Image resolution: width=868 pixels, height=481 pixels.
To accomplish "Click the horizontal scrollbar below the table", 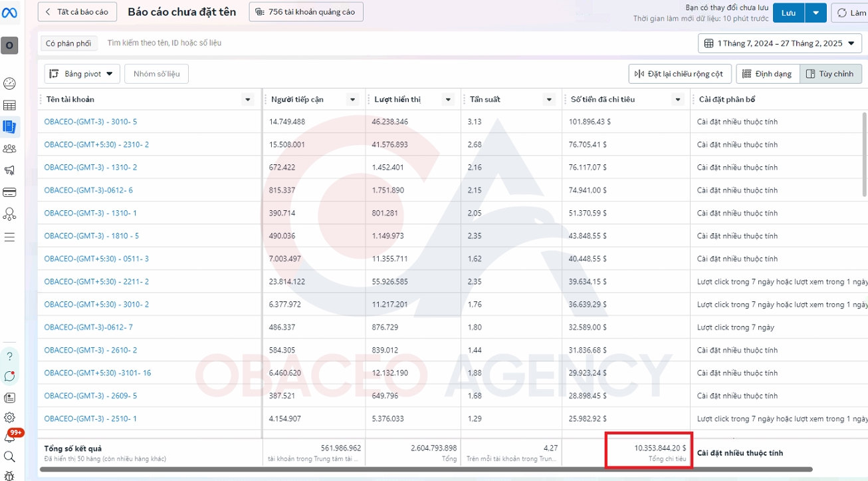I will pyautogui.click(x=425, y=470).
